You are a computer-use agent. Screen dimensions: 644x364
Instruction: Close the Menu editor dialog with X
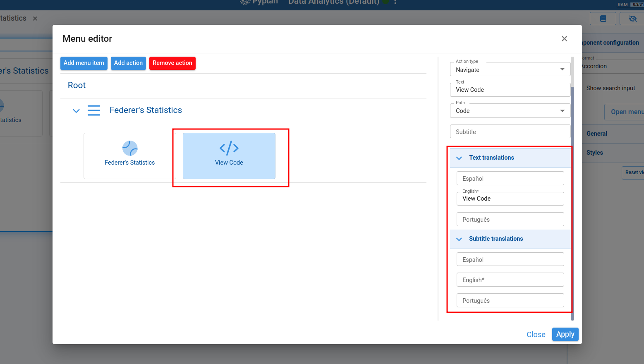click(564, 38)
